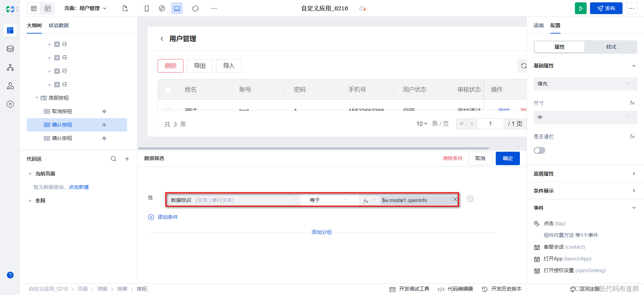Switch to the 添加 tab
Screen dimensions: 644x295
[x=539, y=26]
